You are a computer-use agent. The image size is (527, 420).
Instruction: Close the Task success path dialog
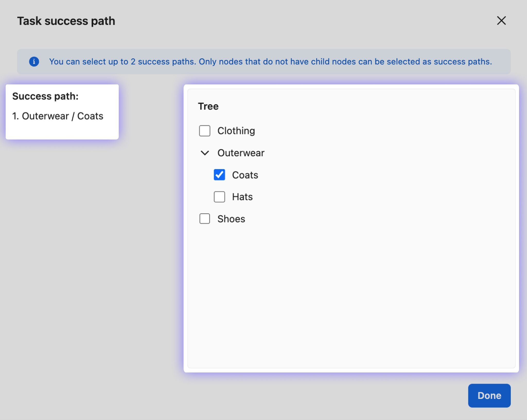coord(501,21)
